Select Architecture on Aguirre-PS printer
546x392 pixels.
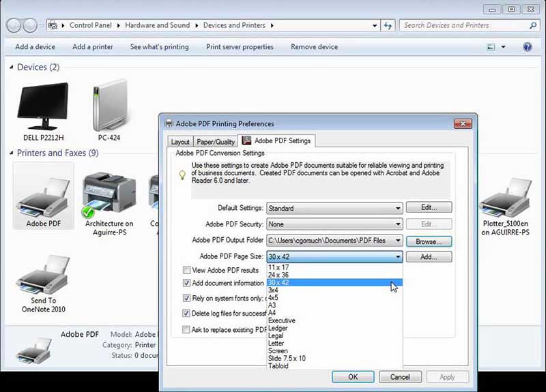coord(109,196)
